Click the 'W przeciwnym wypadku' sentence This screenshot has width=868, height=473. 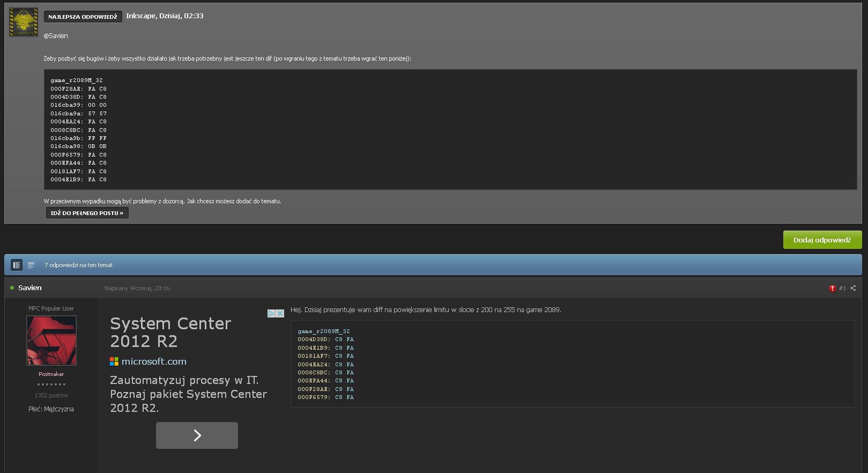(162, 201)
